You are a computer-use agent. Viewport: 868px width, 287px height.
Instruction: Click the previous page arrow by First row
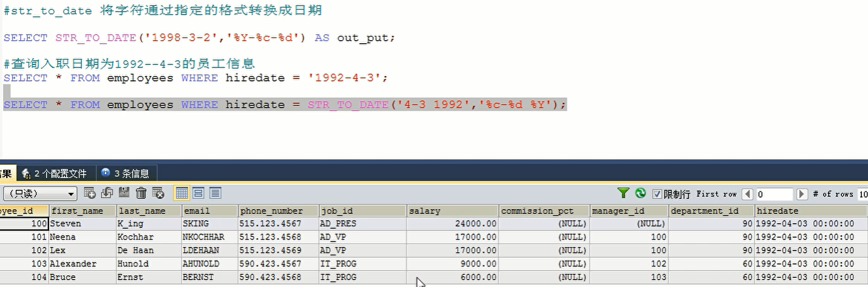[747, 194]
